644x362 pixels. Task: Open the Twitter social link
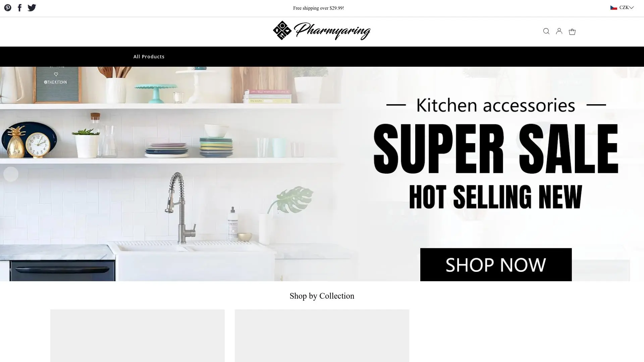pos(32,8)
